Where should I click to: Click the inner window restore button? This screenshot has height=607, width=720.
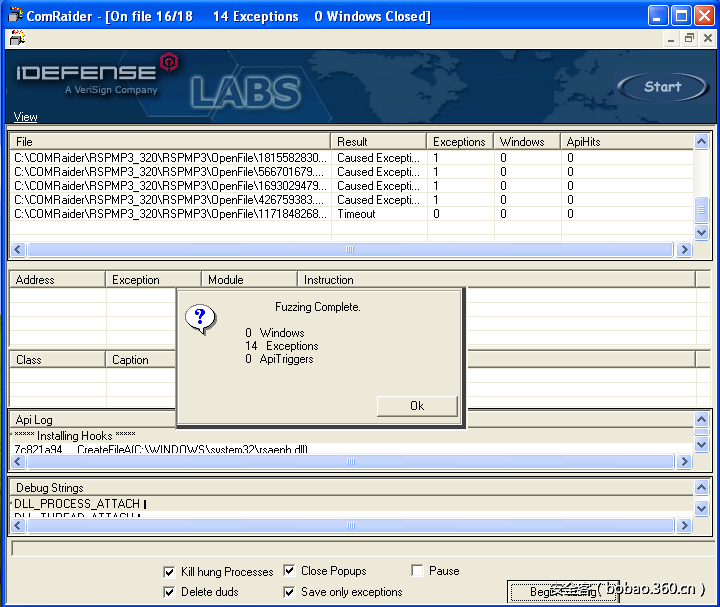[689, 39]
